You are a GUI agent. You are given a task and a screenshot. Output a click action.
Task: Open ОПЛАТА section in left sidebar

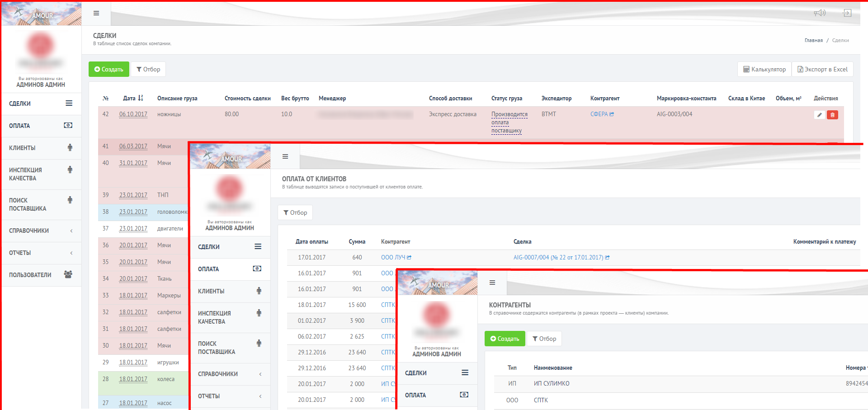point(41,126)
